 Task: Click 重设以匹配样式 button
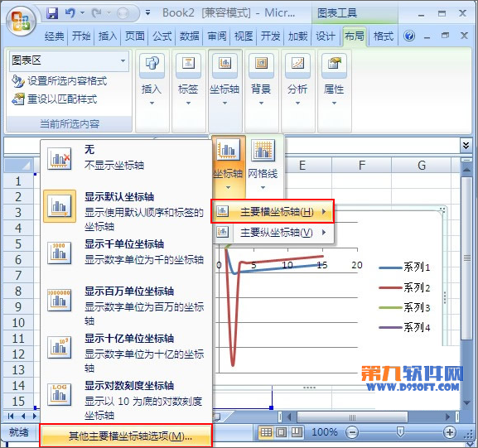coord(55,99)
